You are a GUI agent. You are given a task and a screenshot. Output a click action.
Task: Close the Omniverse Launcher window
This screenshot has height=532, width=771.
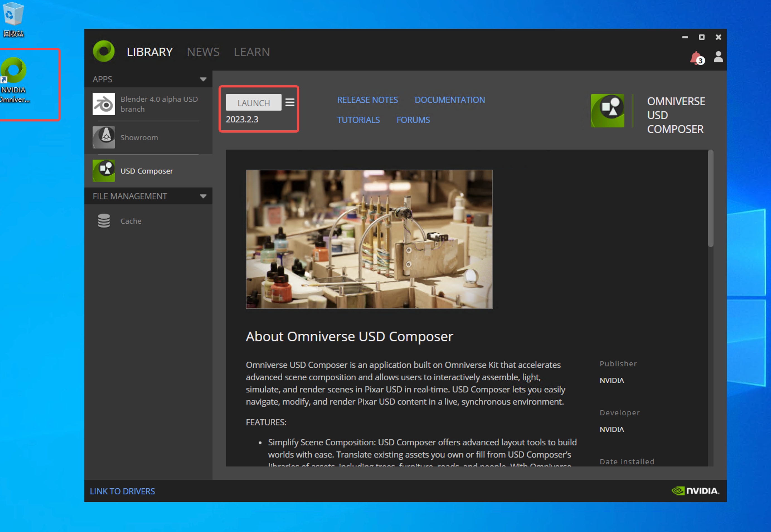[718, 37]
